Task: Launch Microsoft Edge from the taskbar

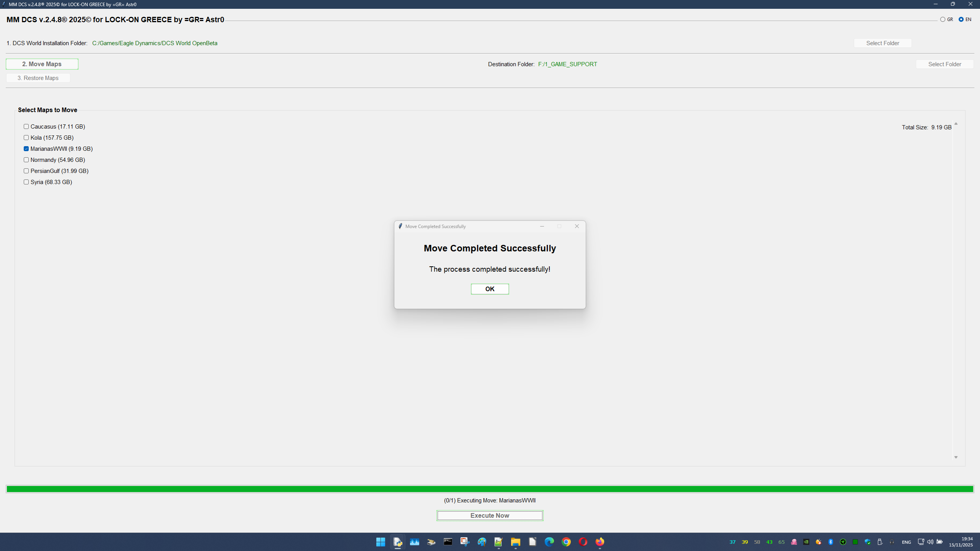Action: [549, 542]
